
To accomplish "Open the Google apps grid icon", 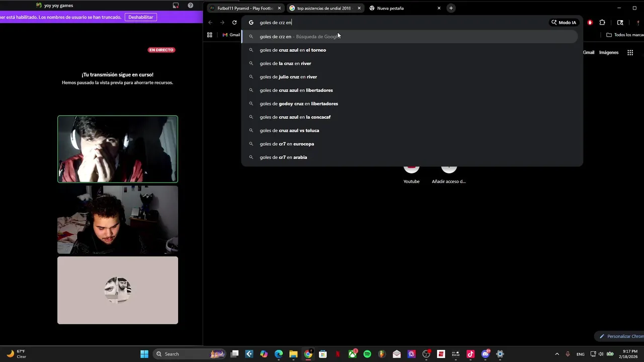I will (x=630, y=52).
